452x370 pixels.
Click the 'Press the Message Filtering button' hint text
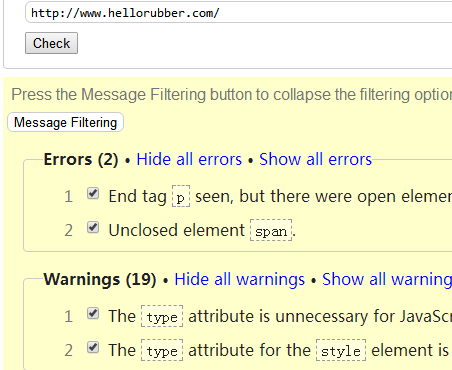click(232, 94)
